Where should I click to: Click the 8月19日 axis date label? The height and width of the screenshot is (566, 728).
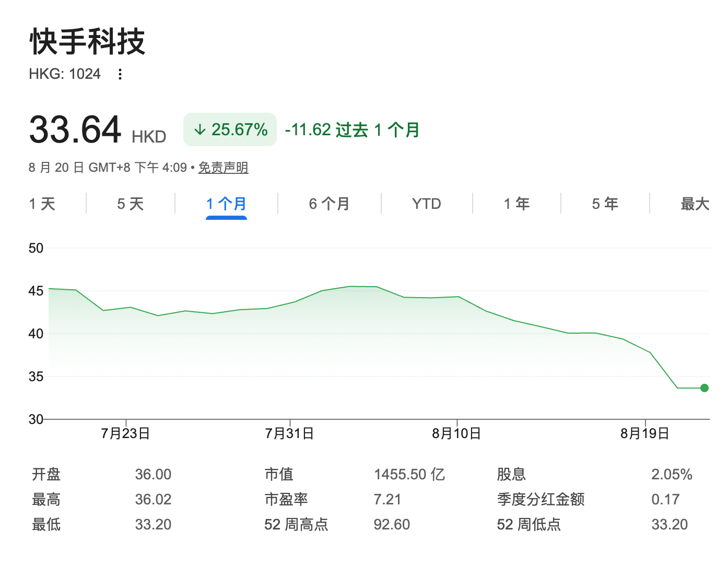[x=645, y=434]
